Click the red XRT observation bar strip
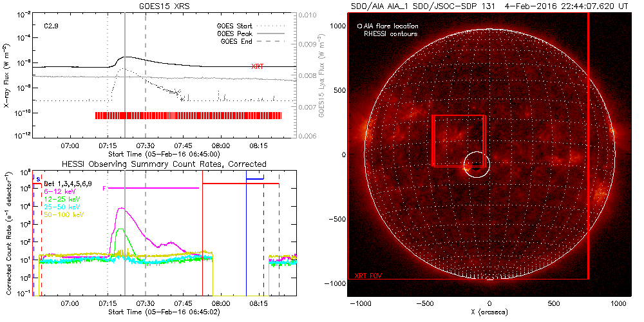The width and height of the screenshot is (644, 322). pyautogui.click(x=188, y=115)
